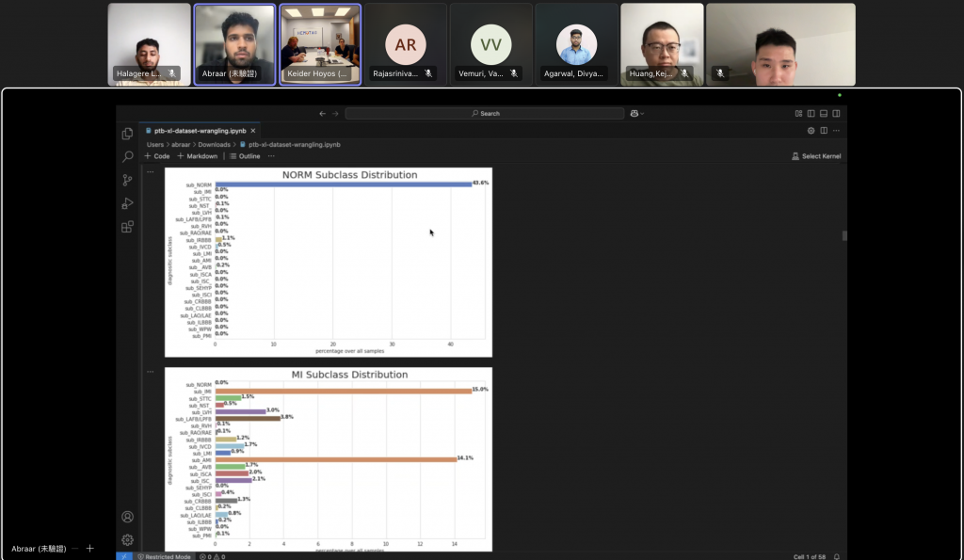Select the ptb-xl-dataset-wrangling.ipynb tab

point(188,131)
